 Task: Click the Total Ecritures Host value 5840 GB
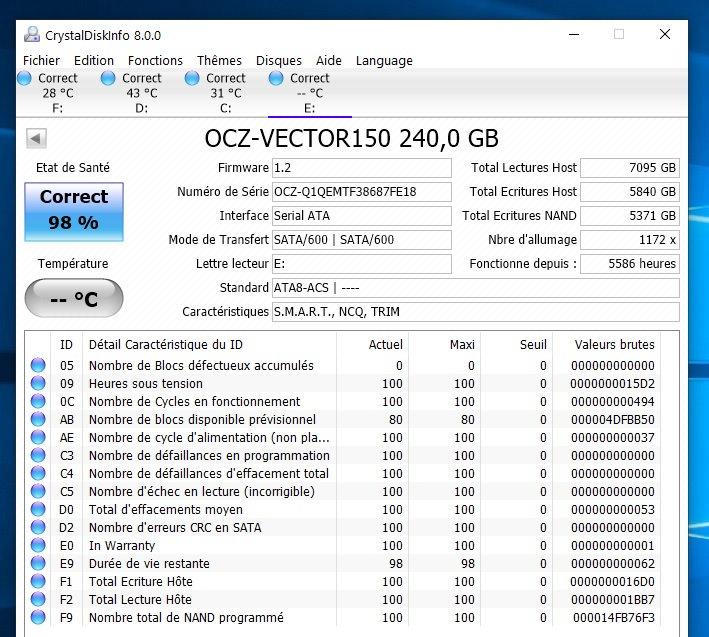(x=630, y=192)
